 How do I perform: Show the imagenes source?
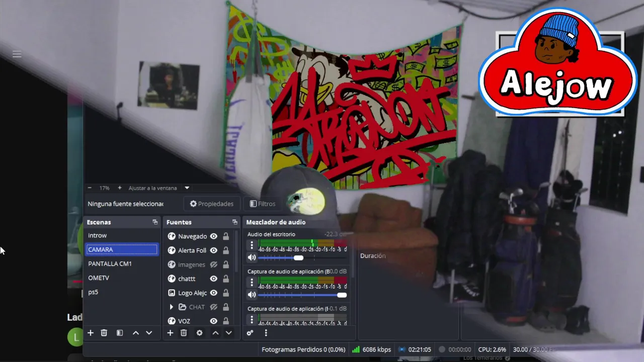[x=213, y=264]
